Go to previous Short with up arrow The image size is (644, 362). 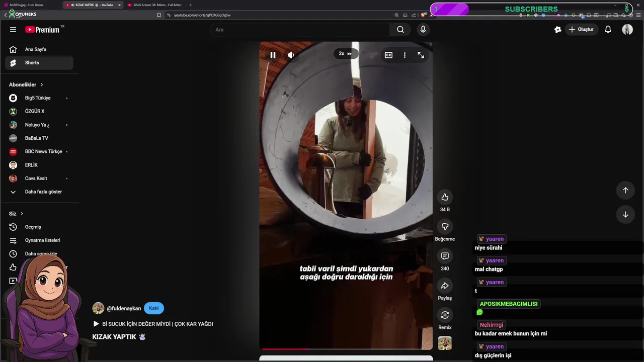(x=625, y=190)
